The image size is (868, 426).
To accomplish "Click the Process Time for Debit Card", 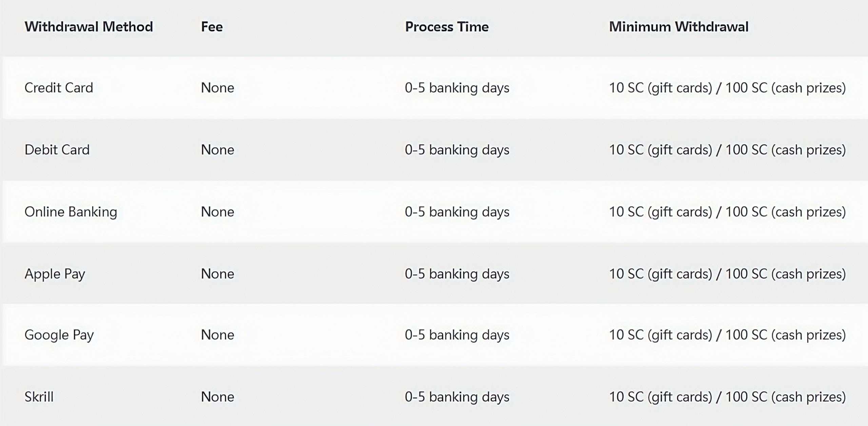I will [x=457, y=150].
